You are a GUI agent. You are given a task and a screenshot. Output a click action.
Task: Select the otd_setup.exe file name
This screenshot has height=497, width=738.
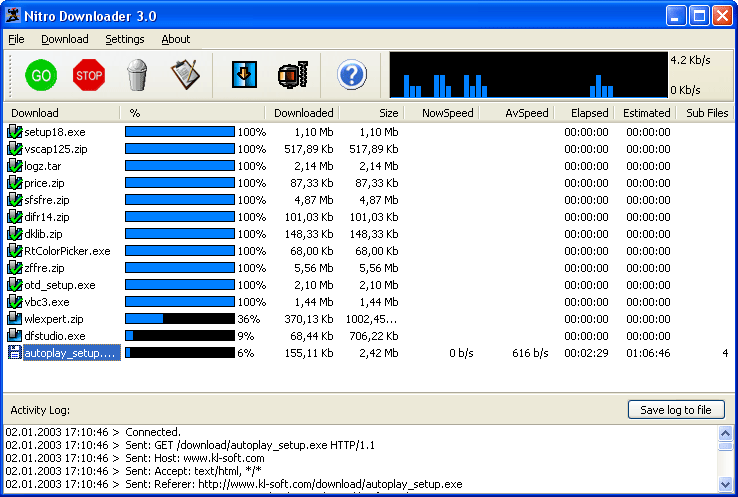tap(60, 285)
